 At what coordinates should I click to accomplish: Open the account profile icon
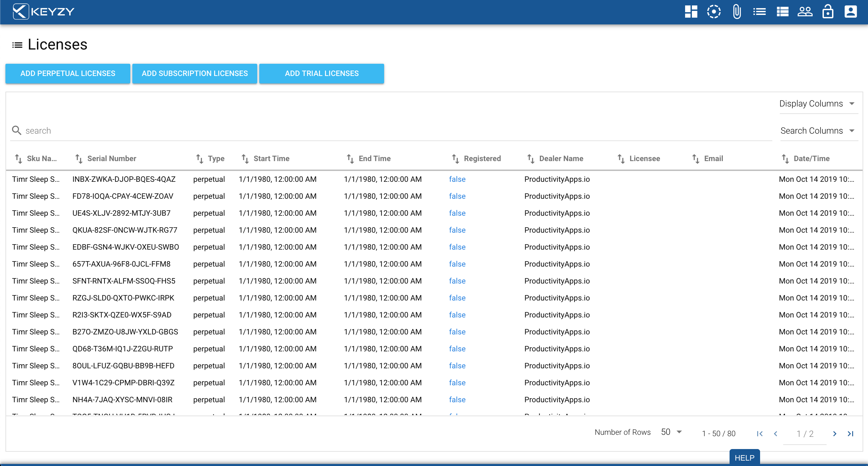[x=851, y=12]
